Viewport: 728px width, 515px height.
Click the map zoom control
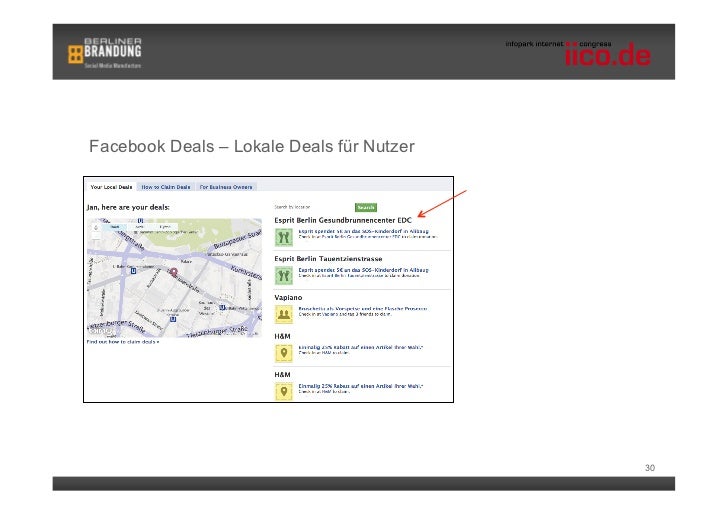click(x=96, y=231)
